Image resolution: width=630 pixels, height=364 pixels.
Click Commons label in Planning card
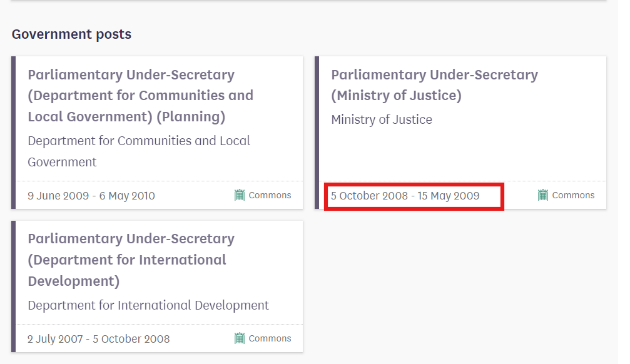[x=270, y=195]
